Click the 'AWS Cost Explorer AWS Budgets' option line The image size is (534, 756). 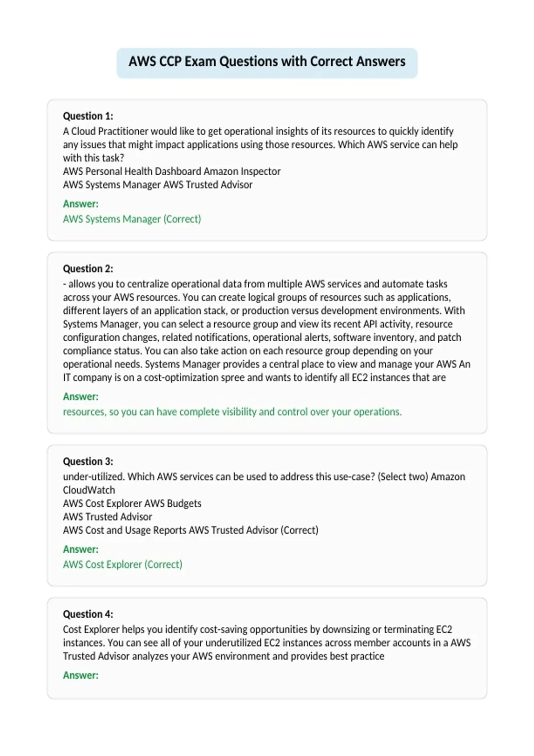132,503
